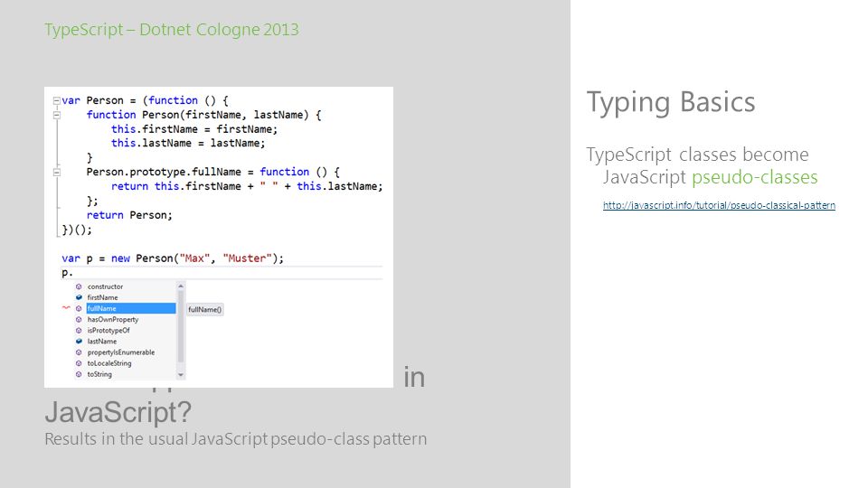
Task: Click the method icon beside toString
Action: click(x=79, y=374)
